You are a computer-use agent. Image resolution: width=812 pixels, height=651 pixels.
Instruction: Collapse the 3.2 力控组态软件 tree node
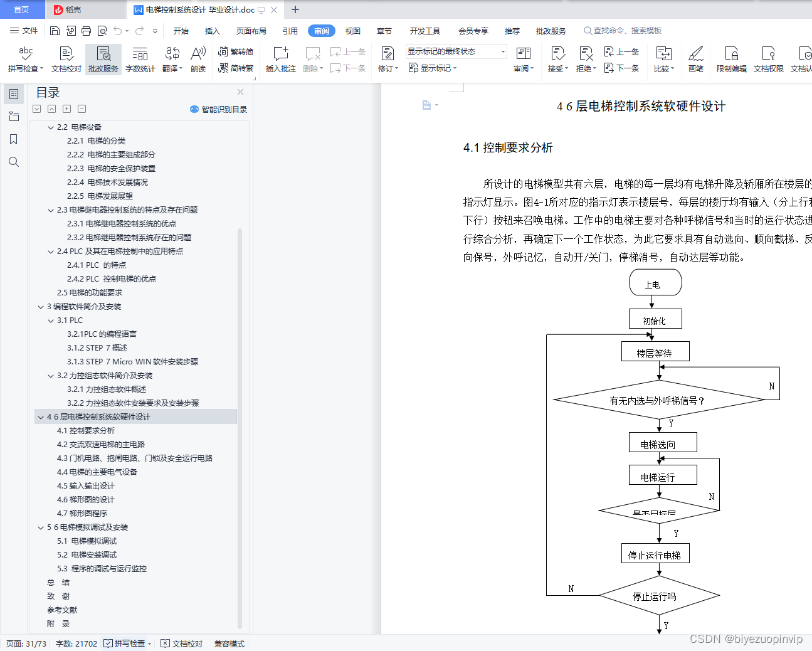tap(51, 376)
